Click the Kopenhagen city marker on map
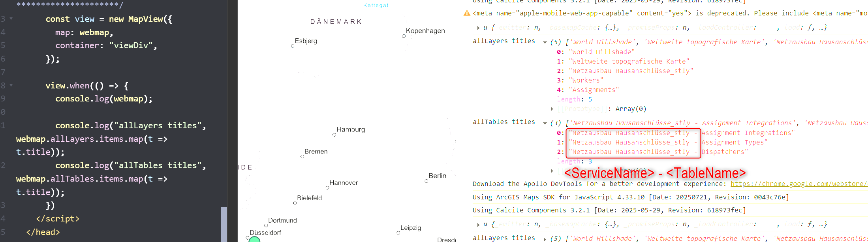This screenshot has width=868, height=242. click(404, 36)
